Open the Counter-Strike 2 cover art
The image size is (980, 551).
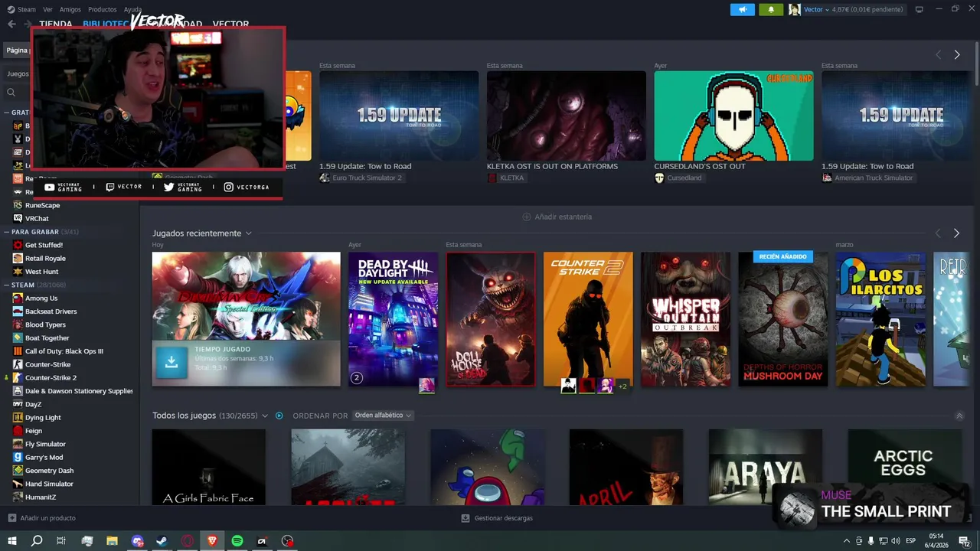click(588, 319)
